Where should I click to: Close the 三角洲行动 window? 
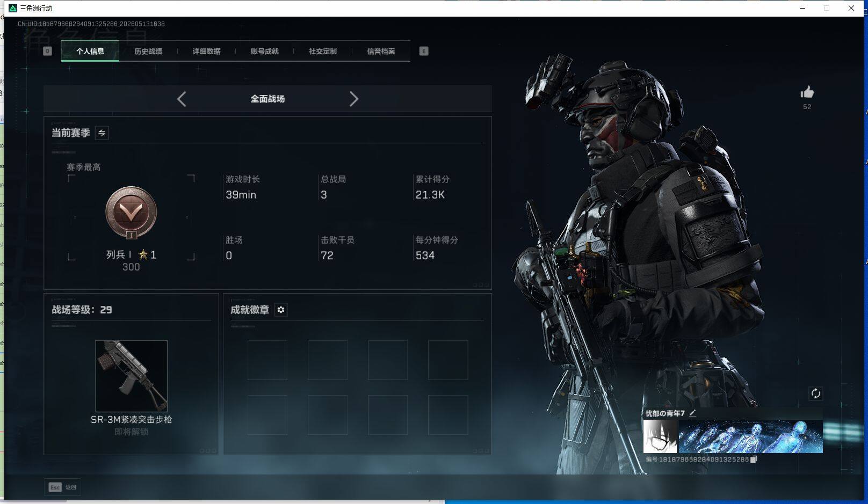851,8
